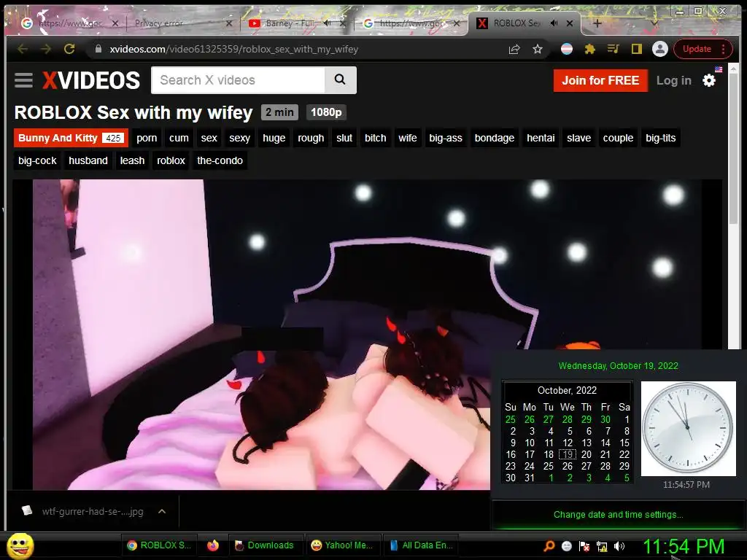This screenshot has height=560, width=747.
Task: Select highlighted day 19 in calendar
Action: (x=568, y=455)
